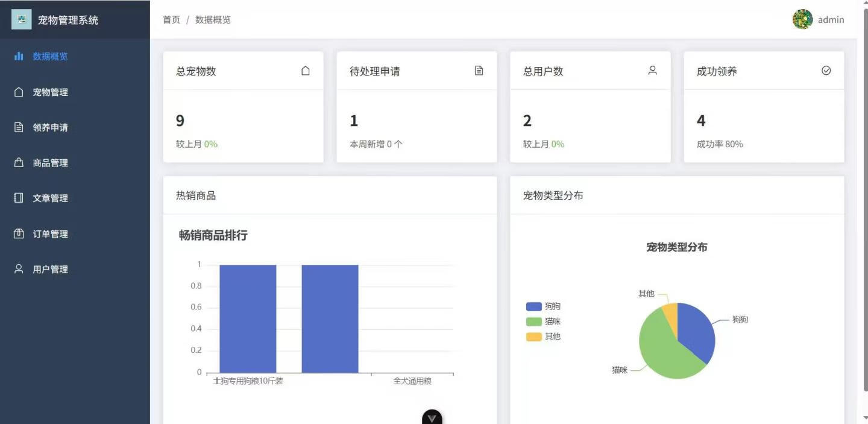Click the bar chart icon beside 数据概览

19,56
